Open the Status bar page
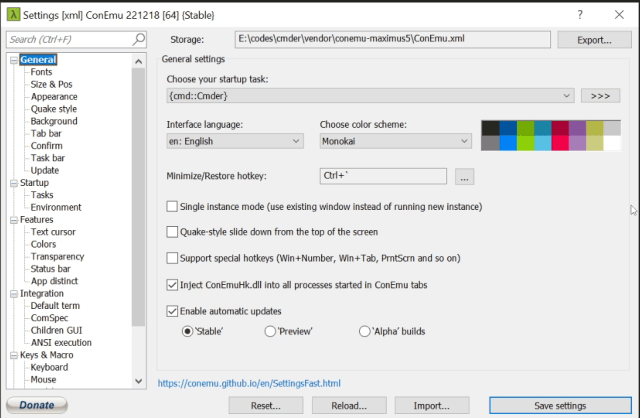Screen dimensions: 640x418 click(51, 269)
